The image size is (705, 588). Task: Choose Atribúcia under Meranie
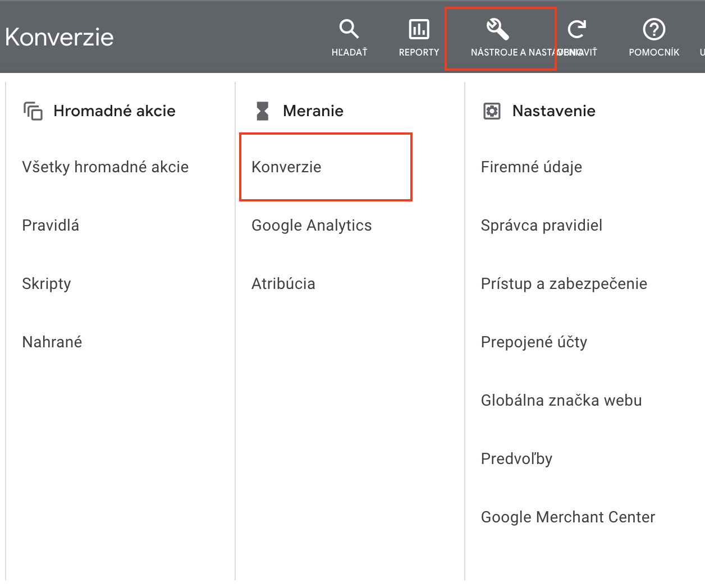click(x=283, y=284)
